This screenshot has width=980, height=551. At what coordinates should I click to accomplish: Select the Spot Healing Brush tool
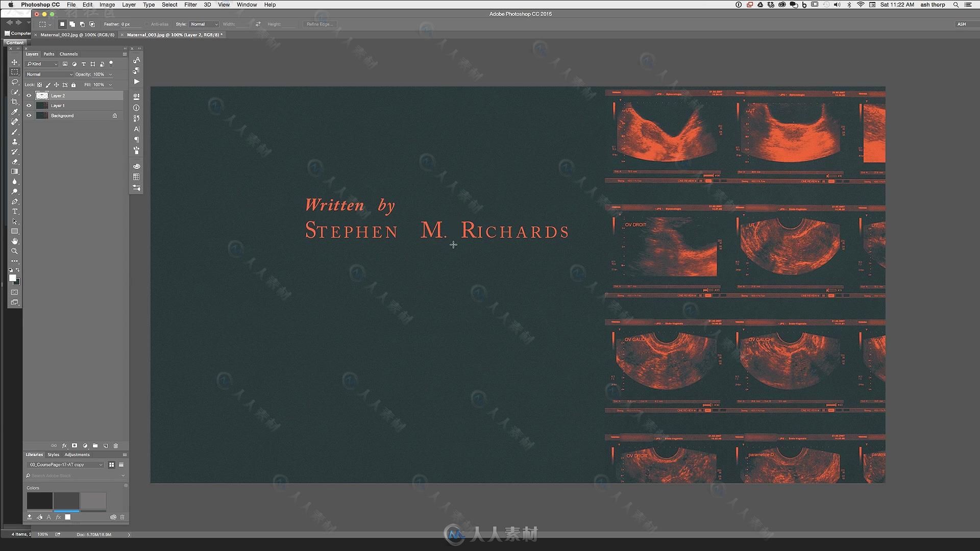[15, 122]
